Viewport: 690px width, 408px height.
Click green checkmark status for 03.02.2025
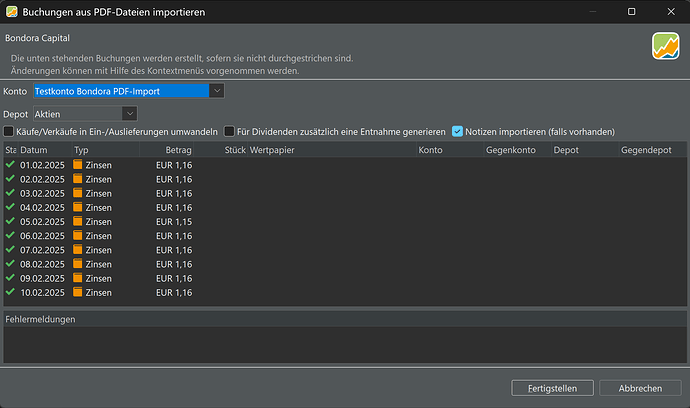(x=10, y=193)
